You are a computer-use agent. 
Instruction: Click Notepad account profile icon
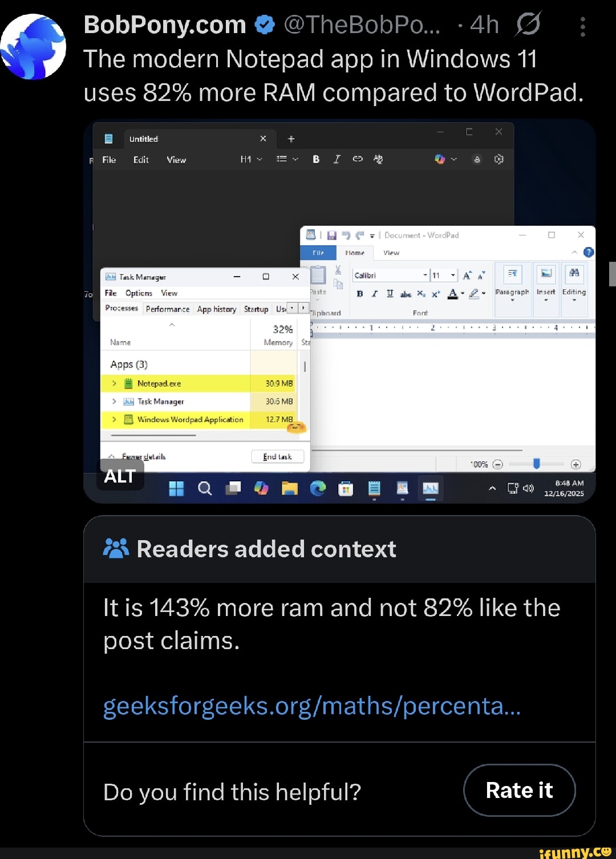(x=477, y=160)
